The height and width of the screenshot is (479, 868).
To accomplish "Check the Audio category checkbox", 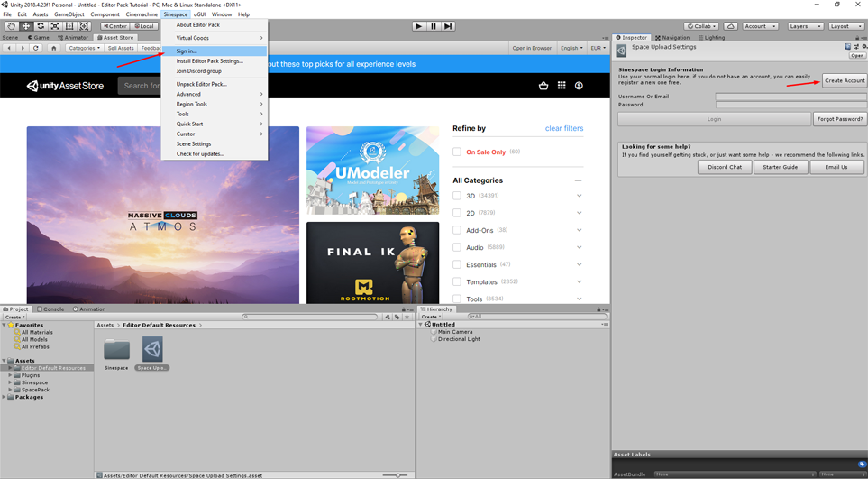I will (x=457, y=247).
